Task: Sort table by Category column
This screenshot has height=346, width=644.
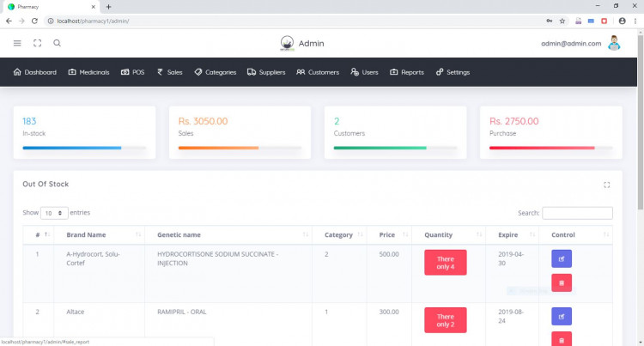Action: point(339,234)
